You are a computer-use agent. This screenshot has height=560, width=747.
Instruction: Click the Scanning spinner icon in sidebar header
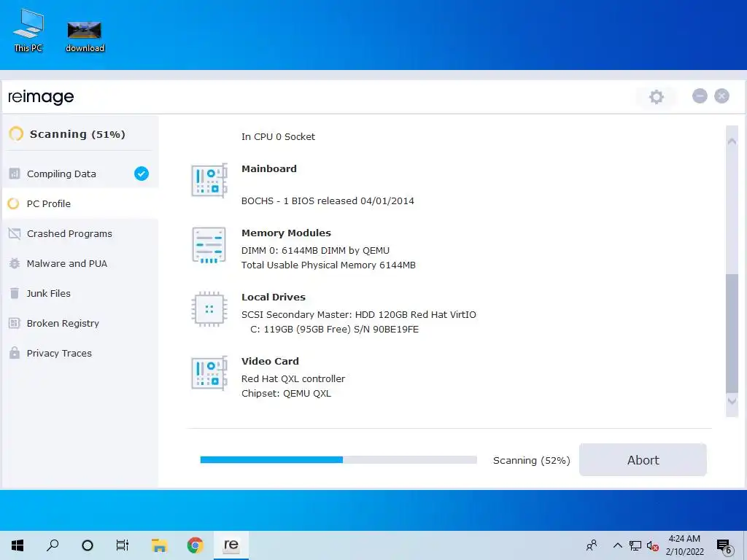click(x=16, y=134)
